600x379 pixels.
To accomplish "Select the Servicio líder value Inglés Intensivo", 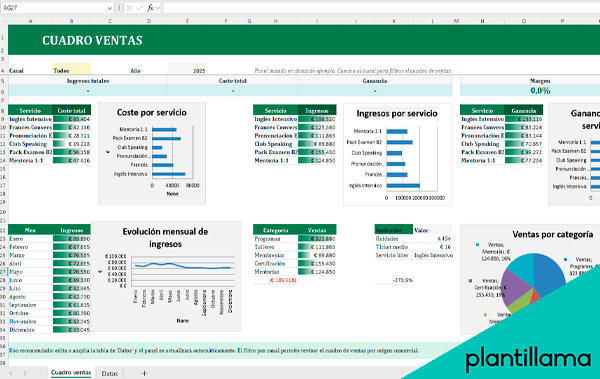I will (x=433, y=255).
